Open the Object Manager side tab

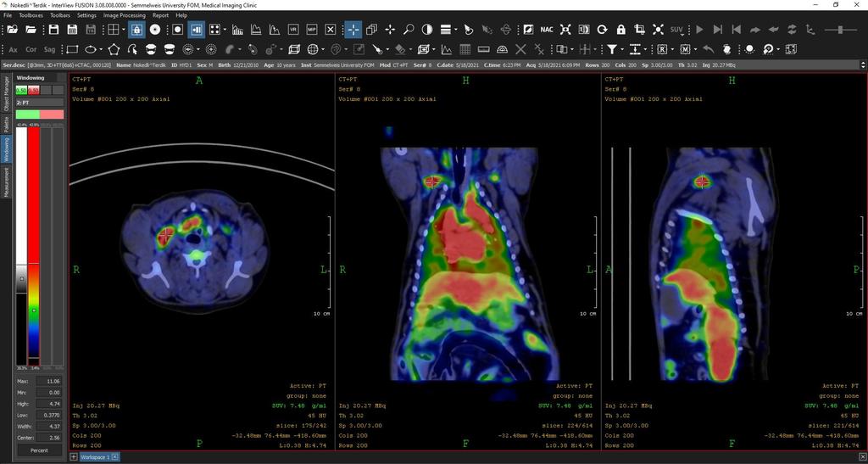[7, 93]
